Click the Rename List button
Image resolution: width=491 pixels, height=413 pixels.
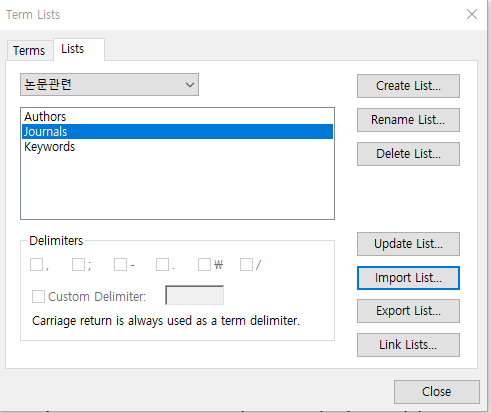click(408, 120)
